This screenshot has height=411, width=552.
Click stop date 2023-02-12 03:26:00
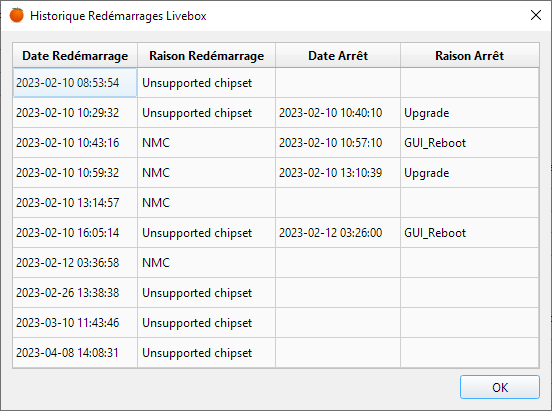point(338,232)
